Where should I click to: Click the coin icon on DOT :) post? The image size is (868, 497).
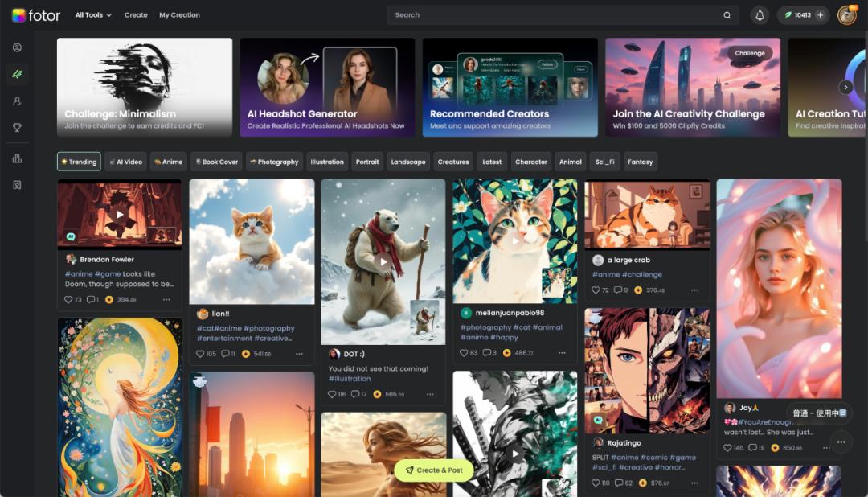pyautogui.click(x=378, y=394)
